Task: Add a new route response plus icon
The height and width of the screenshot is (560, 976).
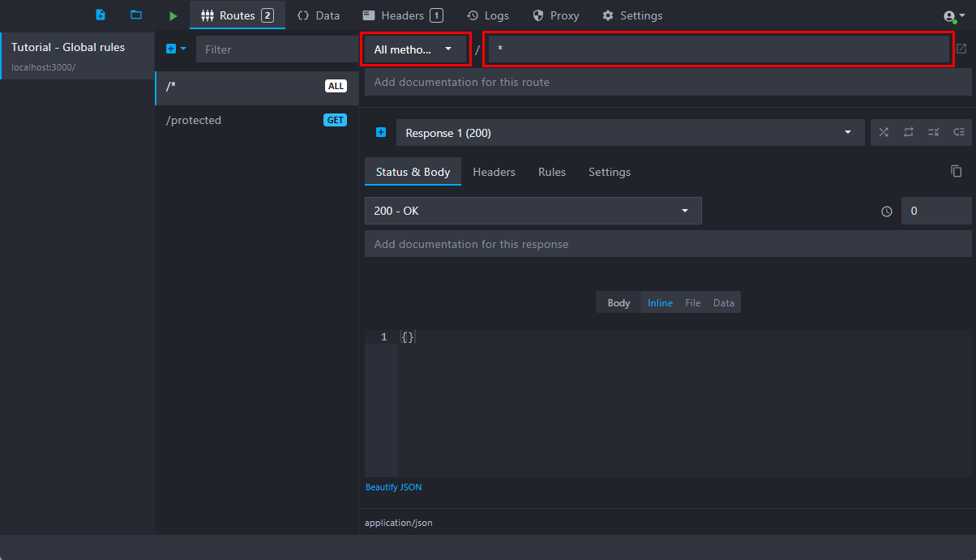Action: 381,133
